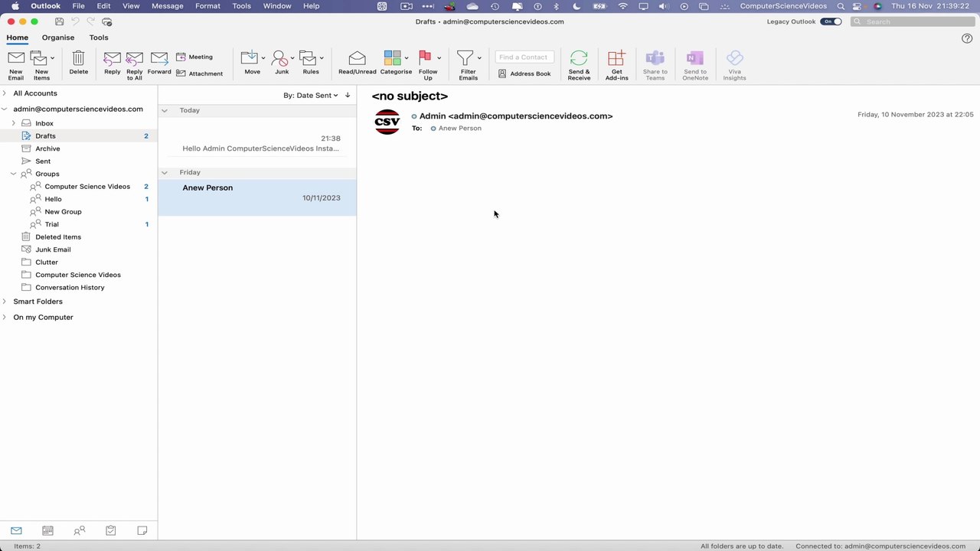Click the Viva Insights icon
This screenshot has height=551, width=980.
pyautogui.click(x=734, y=58)
